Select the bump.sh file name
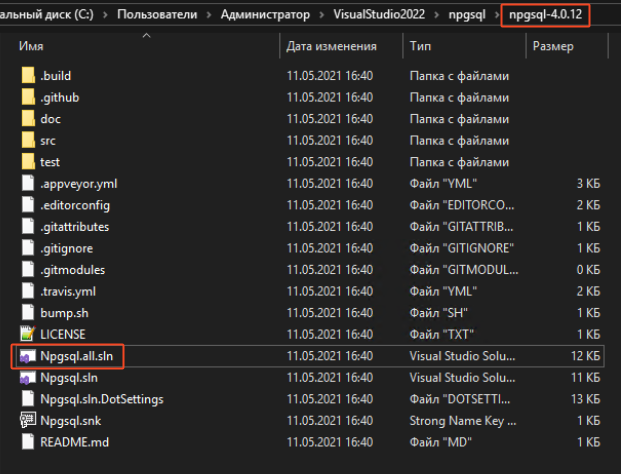The width and height of the screenshot is (621, 474). (64, 313)
